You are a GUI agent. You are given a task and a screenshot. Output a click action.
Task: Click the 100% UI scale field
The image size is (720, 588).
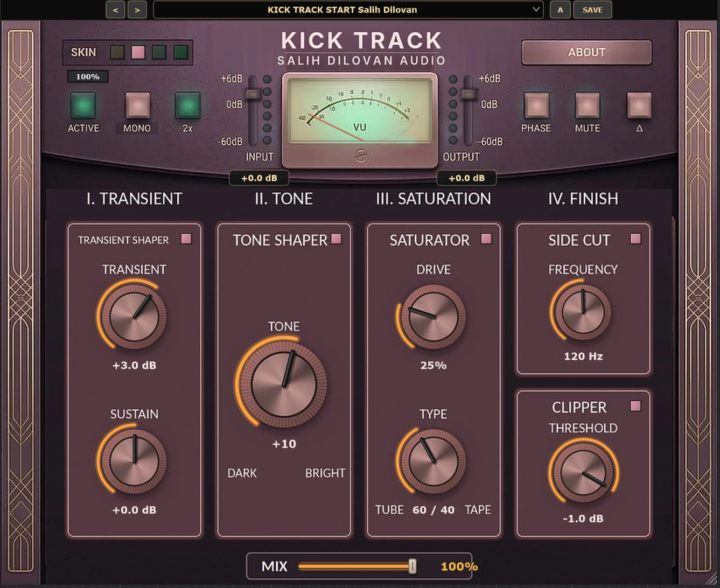pyautogui.click(x=88, y=76)
